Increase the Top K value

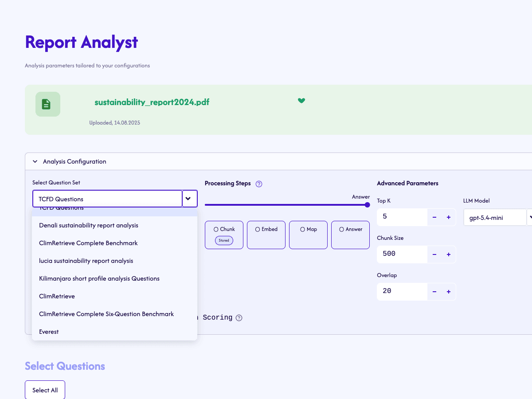449,217
